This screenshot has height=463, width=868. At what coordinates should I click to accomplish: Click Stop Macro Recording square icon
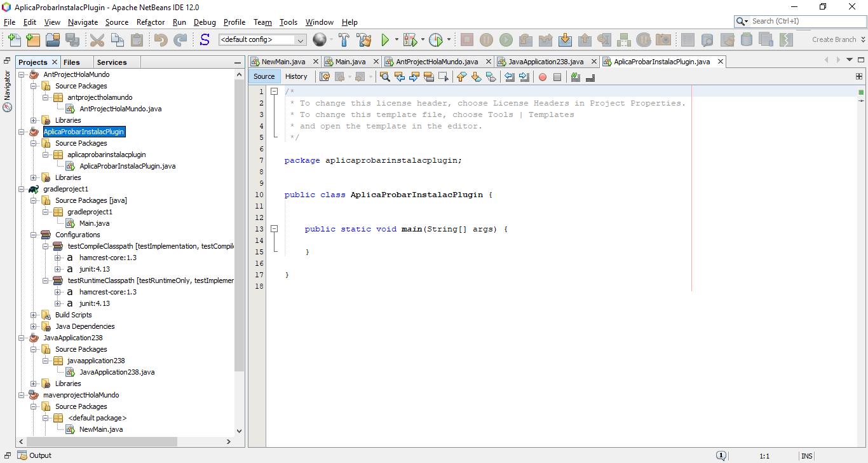tap(557, 77)
